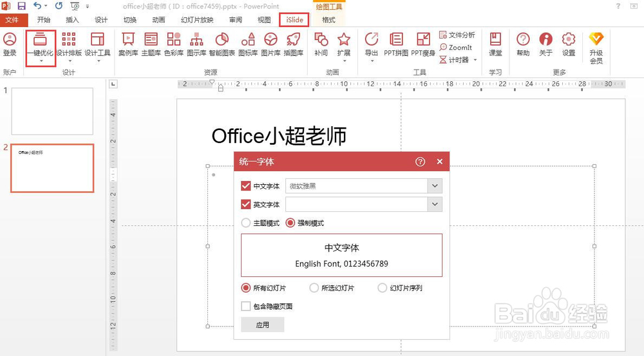This screenshot has width=644, height=356.
Task: Open the 主题库 theme library
Action: coord(151,44)
